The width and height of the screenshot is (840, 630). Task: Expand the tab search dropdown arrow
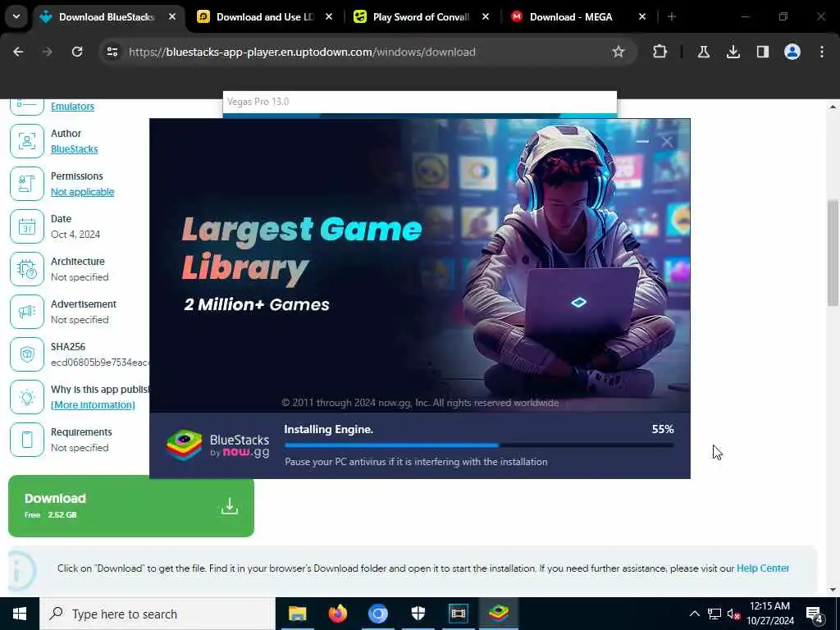pyautogui.click(x=16, y=16)
